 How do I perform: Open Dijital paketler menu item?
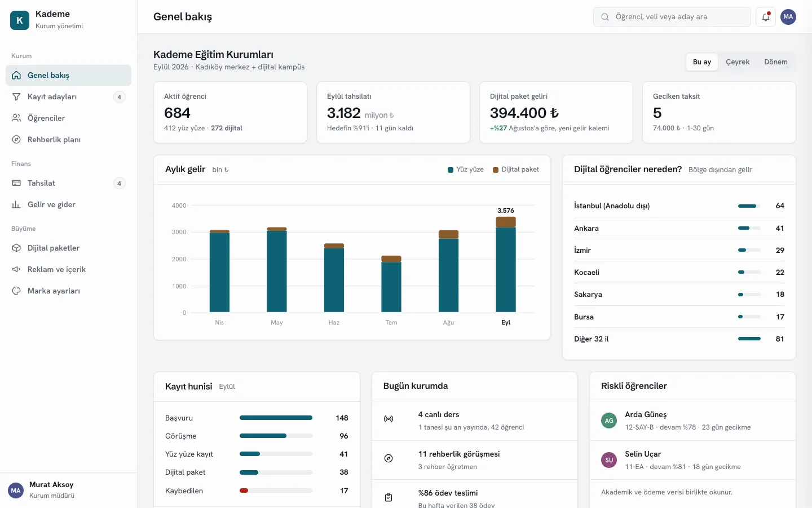click(x=68, y=248)
